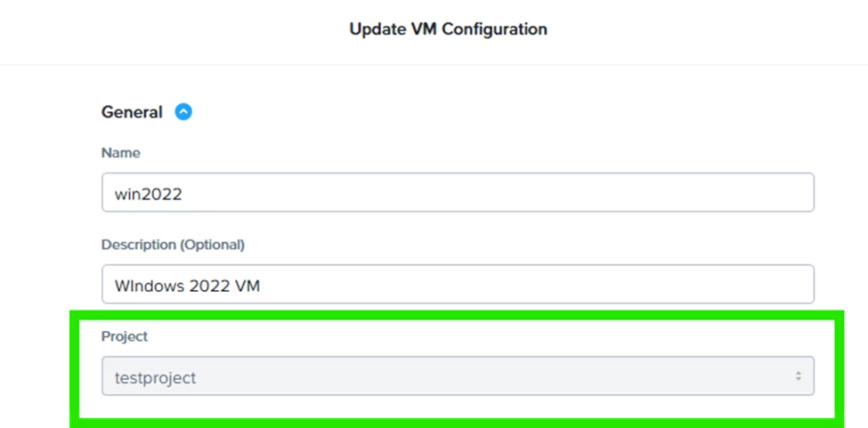The image size is (868, 428).
Task: Click the win2022 text in Name field
Action: (148, 193)
